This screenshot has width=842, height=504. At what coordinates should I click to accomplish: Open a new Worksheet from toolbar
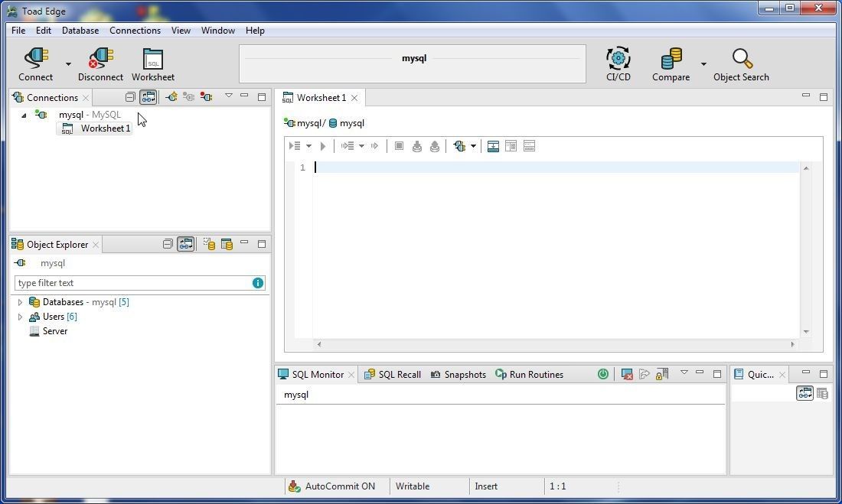click(x=153, y=64)
